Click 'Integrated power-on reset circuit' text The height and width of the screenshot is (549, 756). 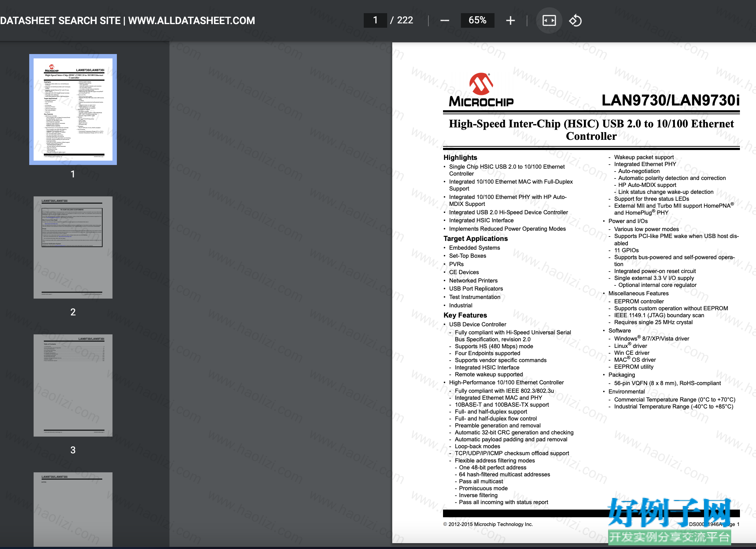(655, 271)
